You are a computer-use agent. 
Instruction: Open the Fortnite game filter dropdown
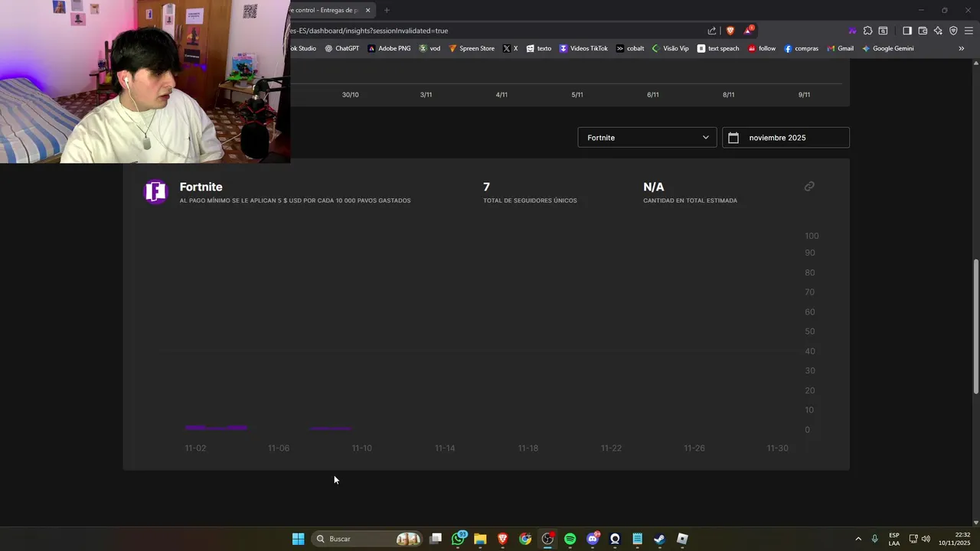click(x=647, y=138)
